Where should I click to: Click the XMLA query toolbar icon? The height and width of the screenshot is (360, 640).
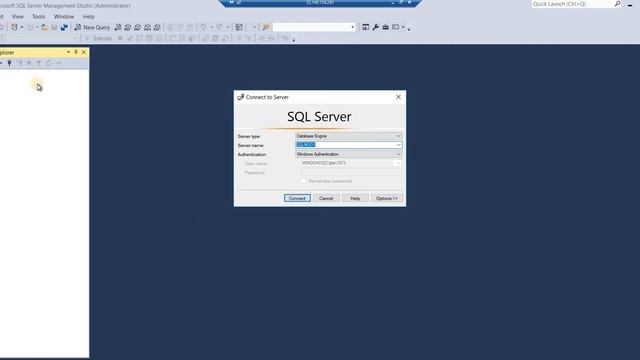pyautogui.click(x=147, y=27)
